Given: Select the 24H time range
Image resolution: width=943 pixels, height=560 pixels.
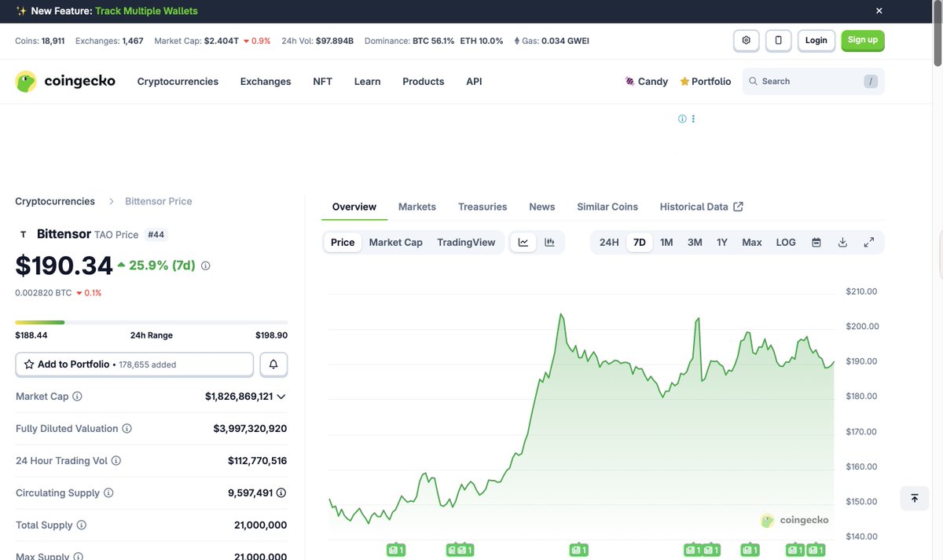Looking at the screenshot, I should click(609, 243).
